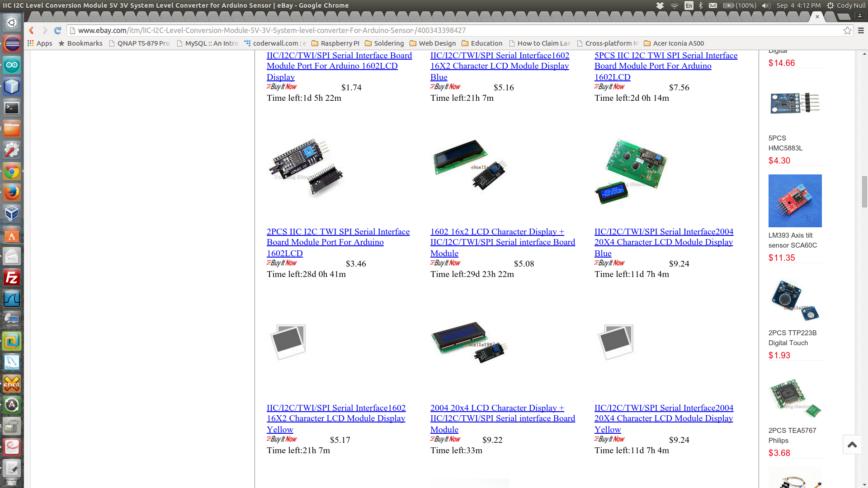Open 2PCS IIC I2C TWI SPI link
Viewport: 868px width, 488px height.
338,242
